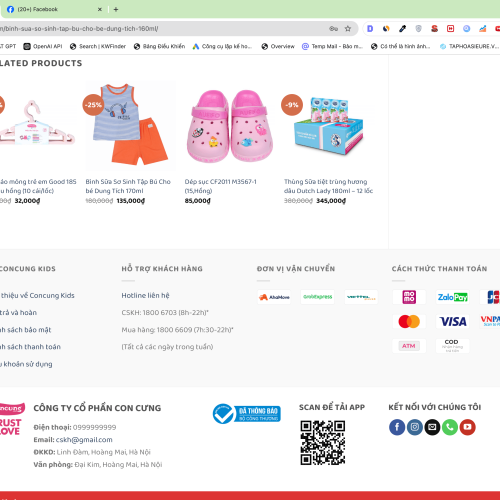Open the Instagram social icon in footer
The image size is (500, 500).
pos(415,427)
